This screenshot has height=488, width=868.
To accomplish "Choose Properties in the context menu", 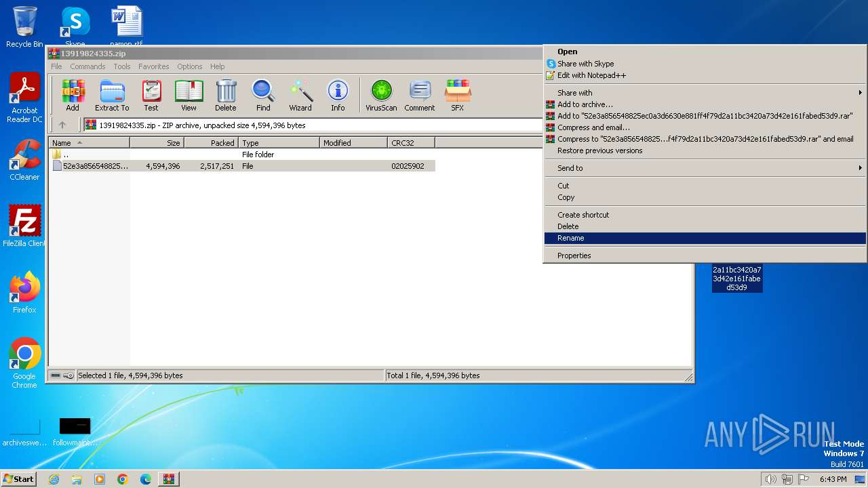I will [x=705, y=256].
